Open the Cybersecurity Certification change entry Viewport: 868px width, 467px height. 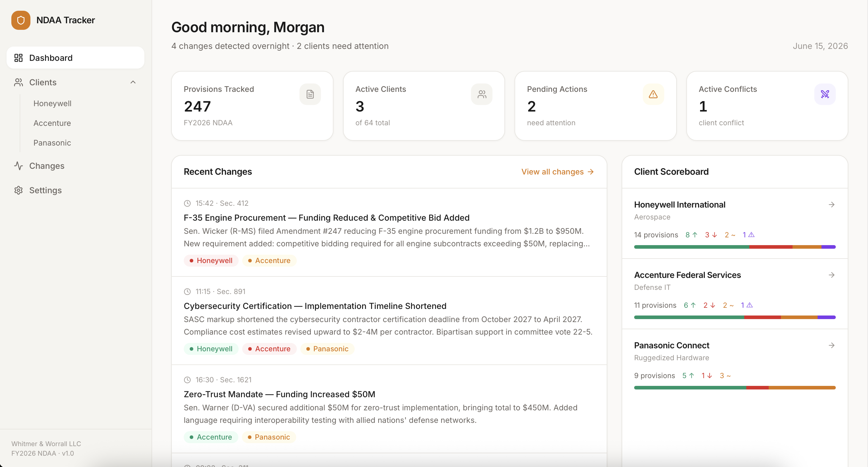pyautogui.click(x=315, y=306)
